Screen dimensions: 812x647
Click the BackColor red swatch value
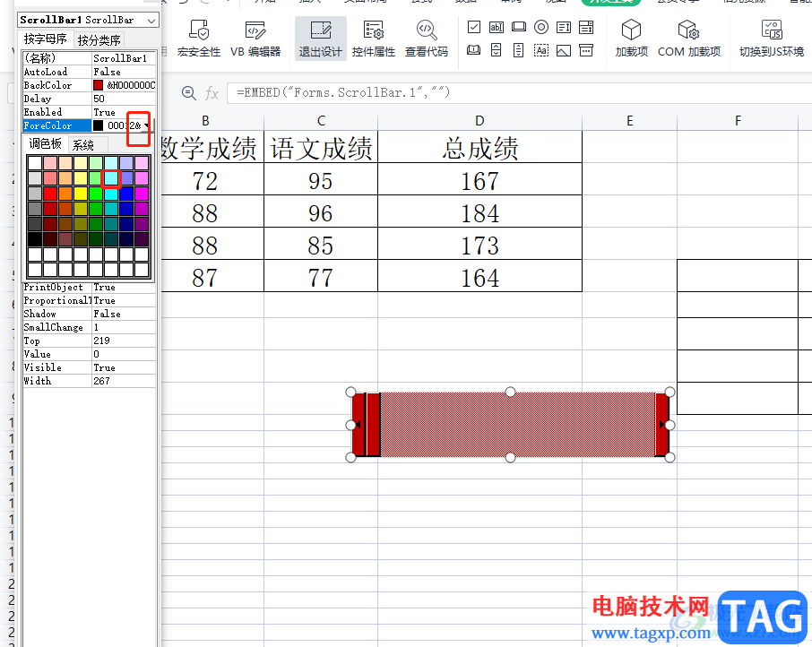[98, 85]
